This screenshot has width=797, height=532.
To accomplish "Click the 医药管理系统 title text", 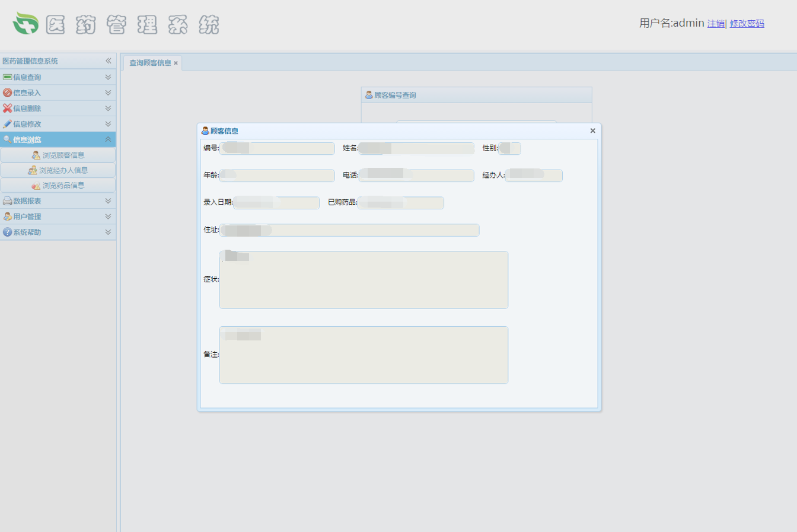I will [x=132, y=24].
